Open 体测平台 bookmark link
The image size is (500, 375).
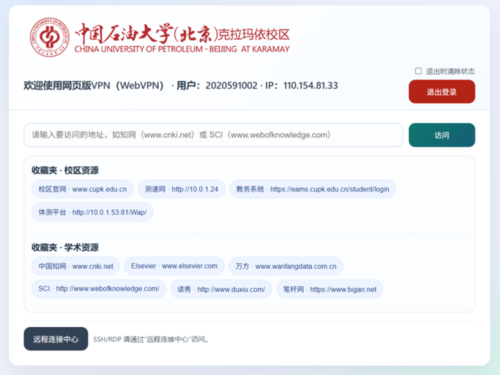pyautogui.click(x=92, y=212)
